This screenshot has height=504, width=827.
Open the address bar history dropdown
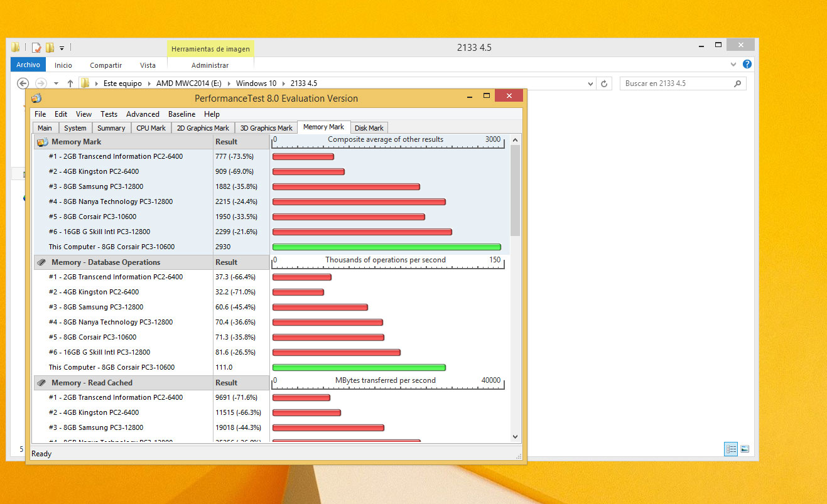(590, 83)
